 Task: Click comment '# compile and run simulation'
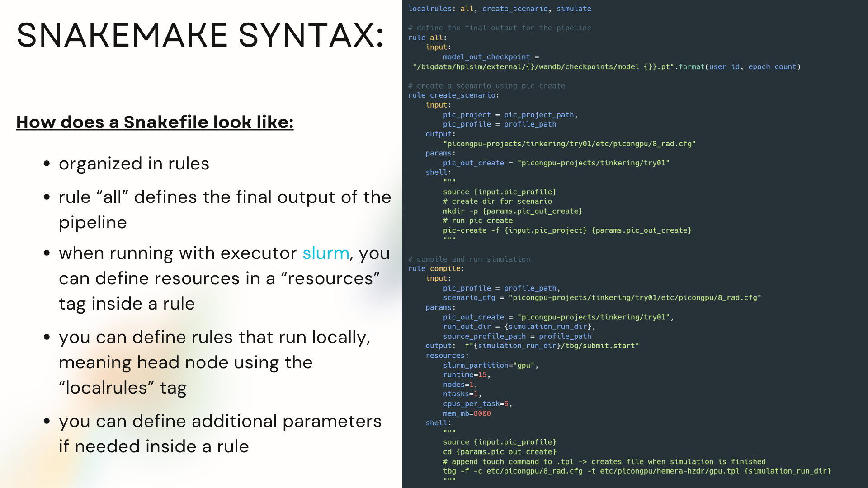click(x=469, y=259)
